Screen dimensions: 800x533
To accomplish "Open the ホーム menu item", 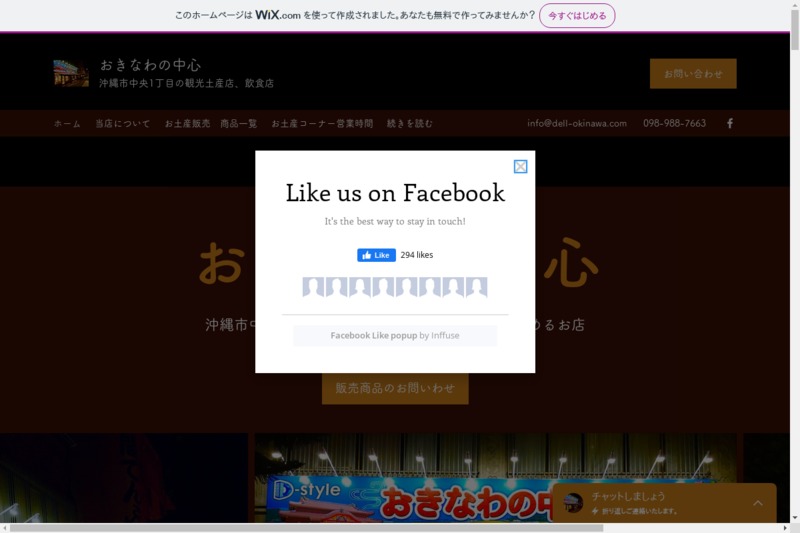I will [x=67, y=124].
